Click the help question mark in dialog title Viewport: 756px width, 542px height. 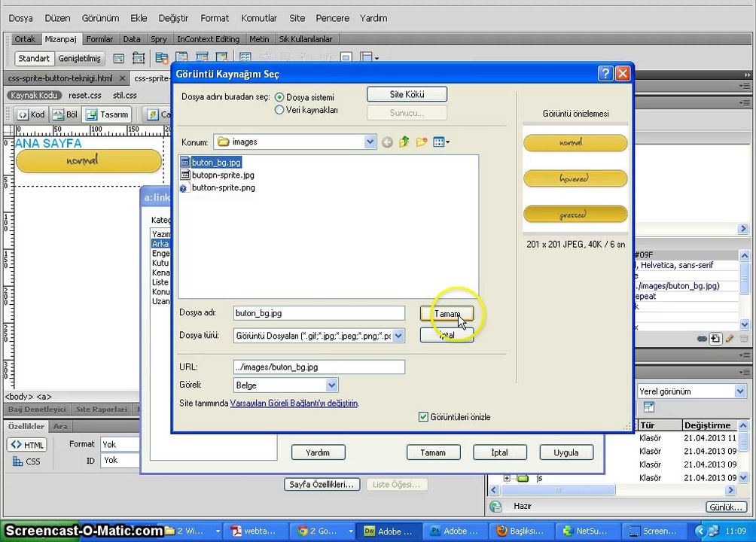[605, 74]
